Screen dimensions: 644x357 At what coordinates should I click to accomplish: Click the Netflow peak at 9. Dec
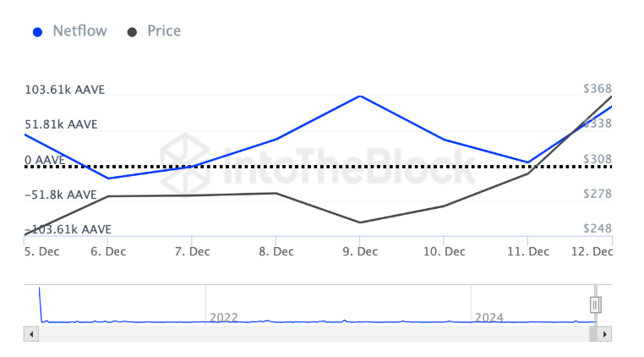361,96
